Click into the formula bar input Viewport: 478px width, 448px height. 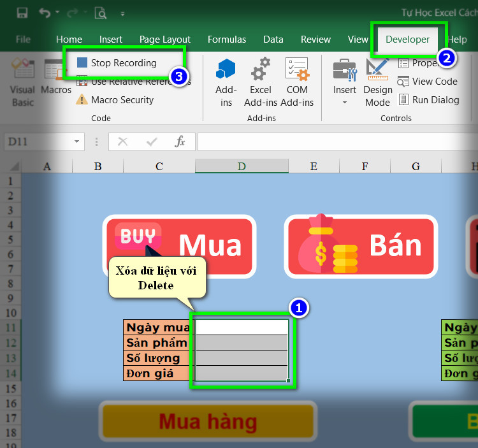(x=337, y=141)
